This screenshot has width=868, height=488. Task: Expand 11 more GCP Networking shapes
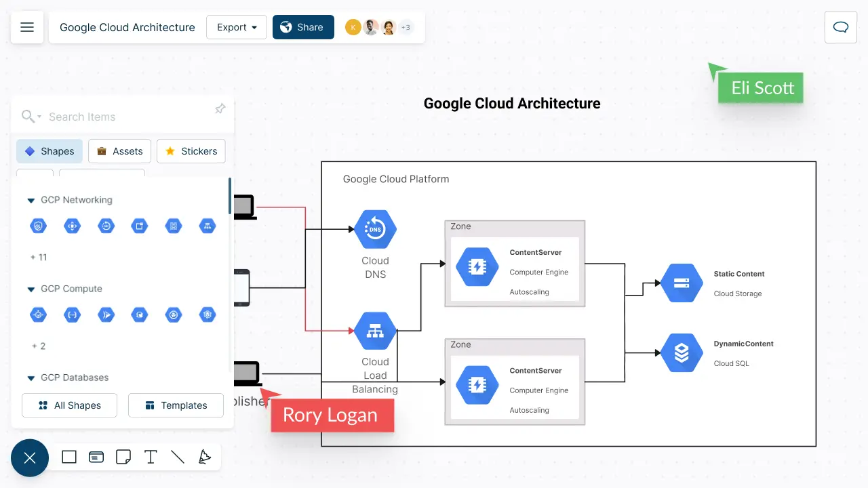(x=39, y=258)
